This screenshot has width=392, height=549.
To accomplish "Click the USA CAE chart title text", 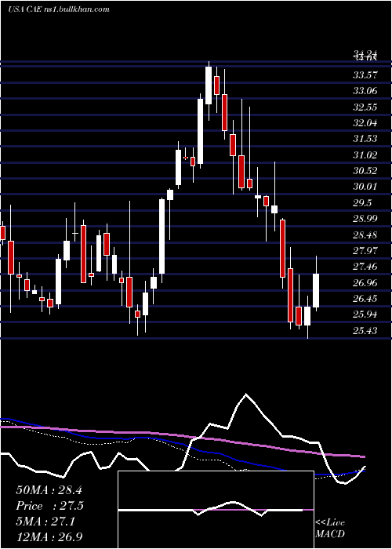I will point(59,9).
